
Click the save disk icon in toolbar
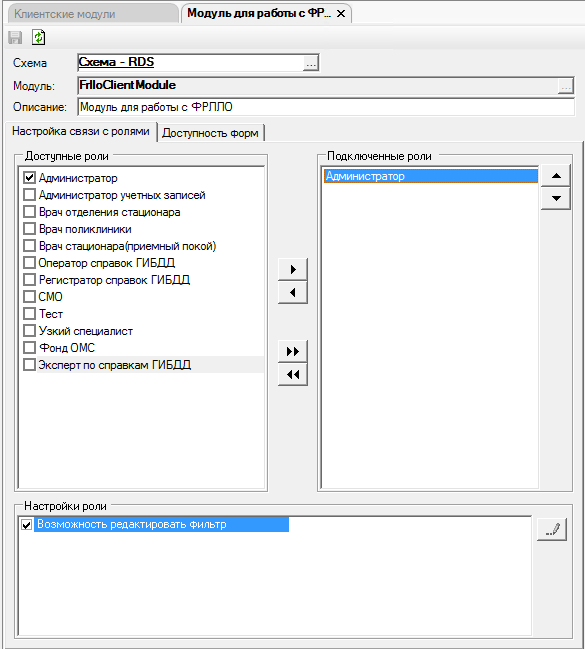[x=15, y=38]
